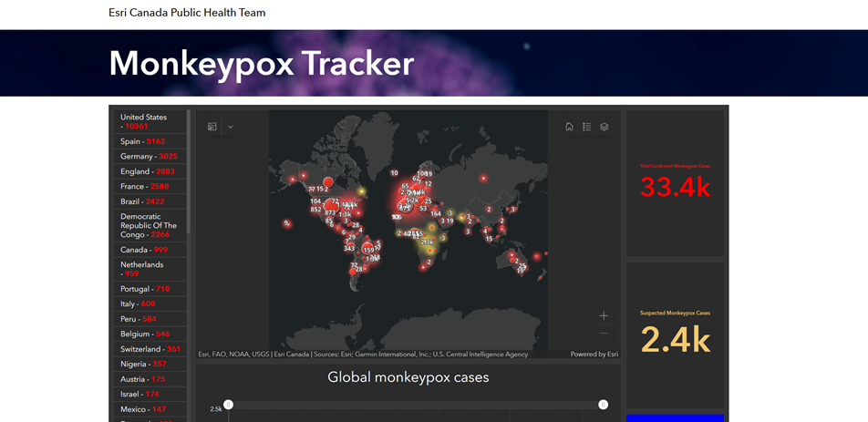The height and width of the screenshot is (422, 868).
Task: Click the 33.4k total confirmed cases indicator
Action: click(675, 187)
